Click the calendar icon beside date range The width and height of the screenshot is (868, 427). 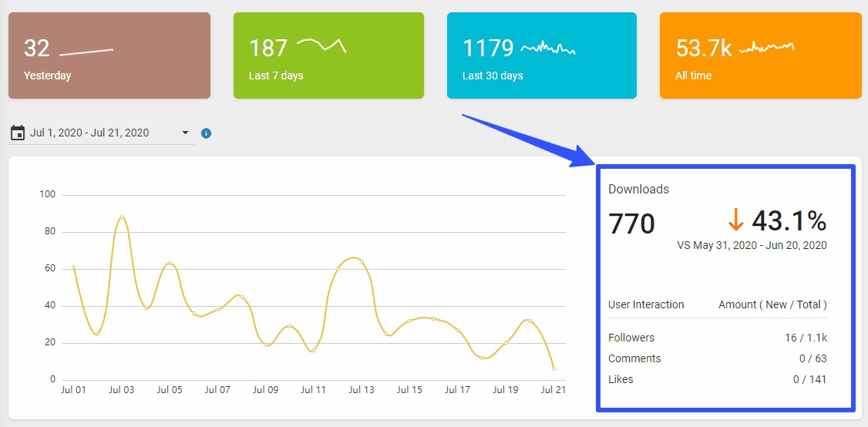pyautogui.click(x=17, y=133)
